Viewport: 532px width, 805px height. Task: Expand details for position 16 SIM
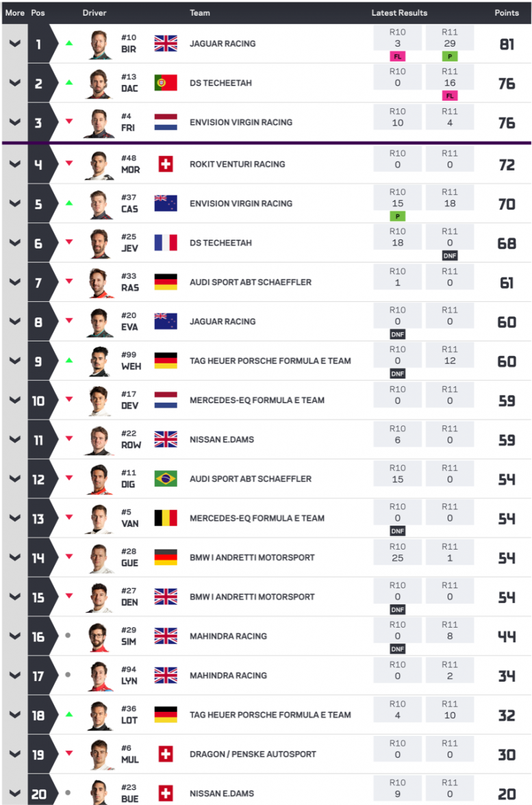tap(14, 637)
